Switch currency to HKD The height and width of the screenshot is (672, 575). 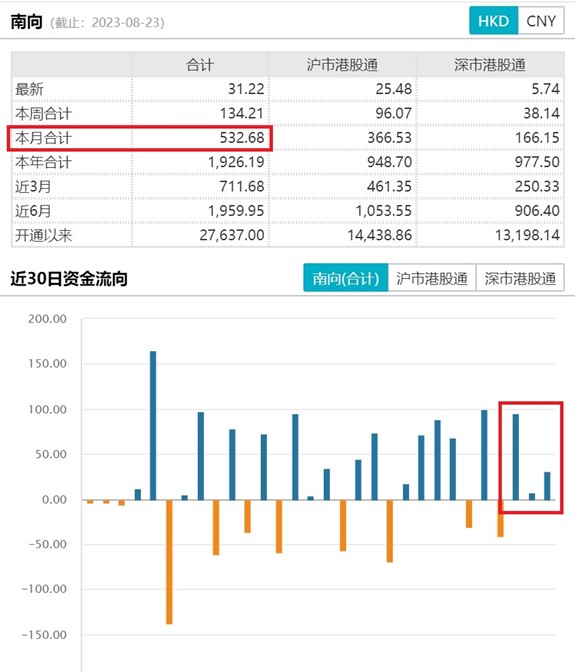click(x=494, y=21)
